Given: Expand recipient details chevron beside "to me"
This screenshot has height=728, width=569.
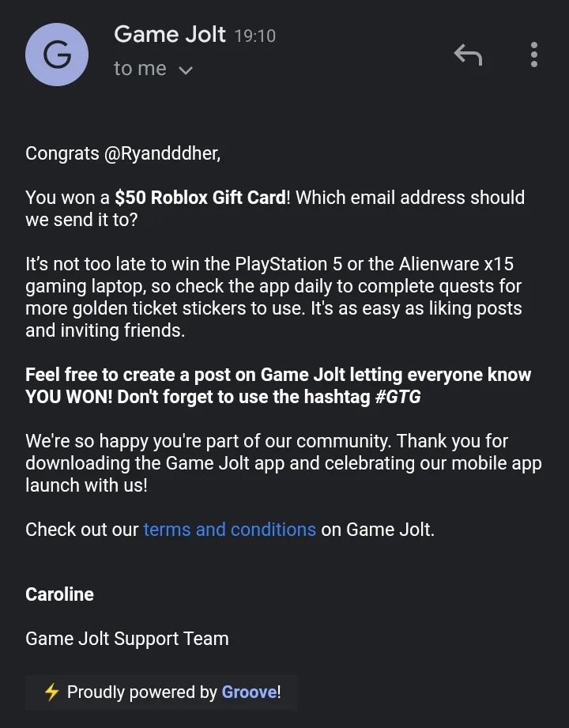Looking at the screenshot, I should click(x=186, y=70).
